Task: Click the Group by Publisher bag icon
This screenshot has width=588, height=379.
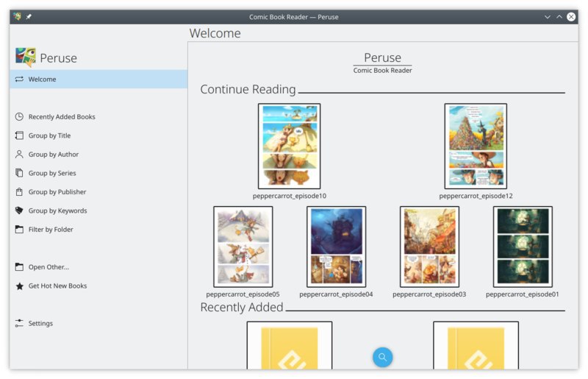Action: pos(19,192)
